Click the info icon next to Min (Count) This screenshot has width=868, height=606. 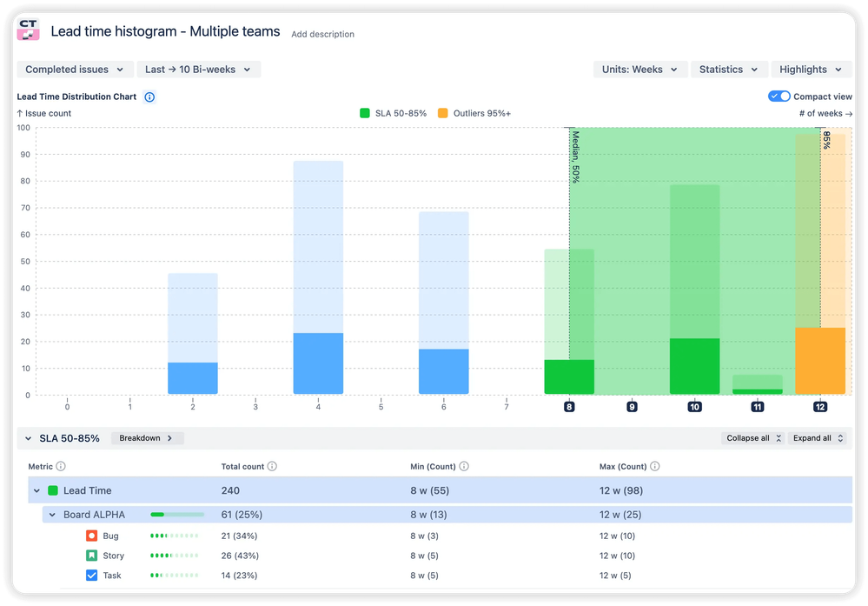[x=463, y=466]
